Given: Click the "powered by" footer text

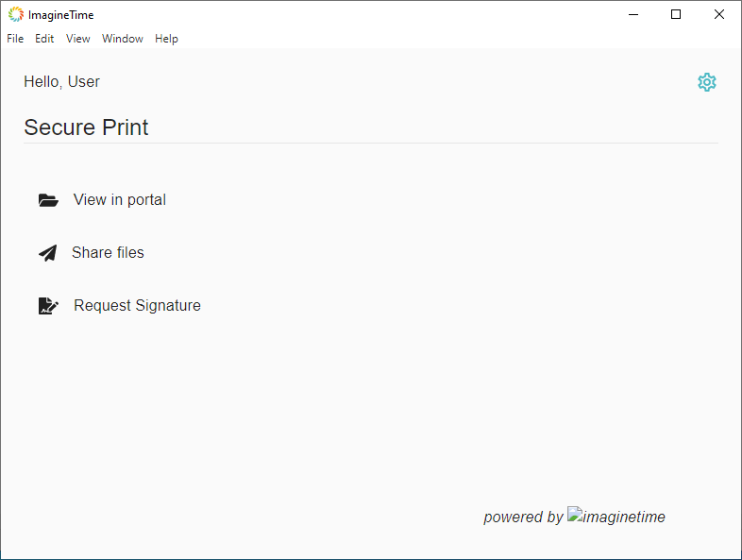Looking at the screenshot, I should (x=523, y=518).
